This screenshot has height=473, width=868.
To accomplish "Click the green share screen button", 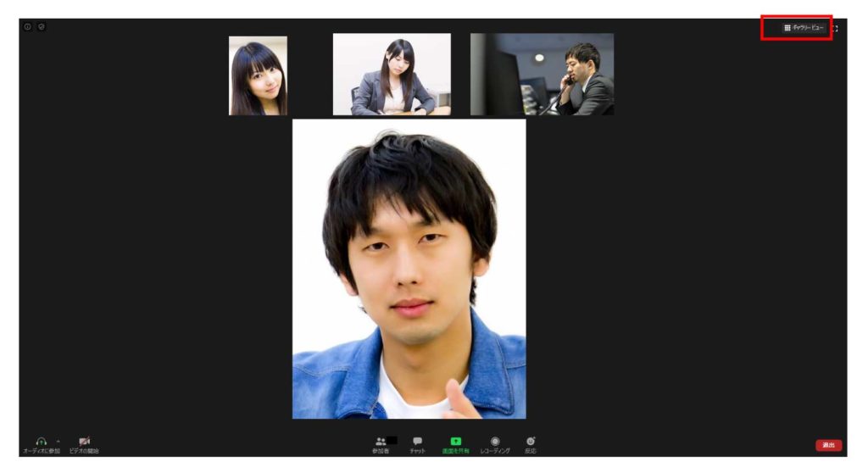I will (x=455, y=442).
